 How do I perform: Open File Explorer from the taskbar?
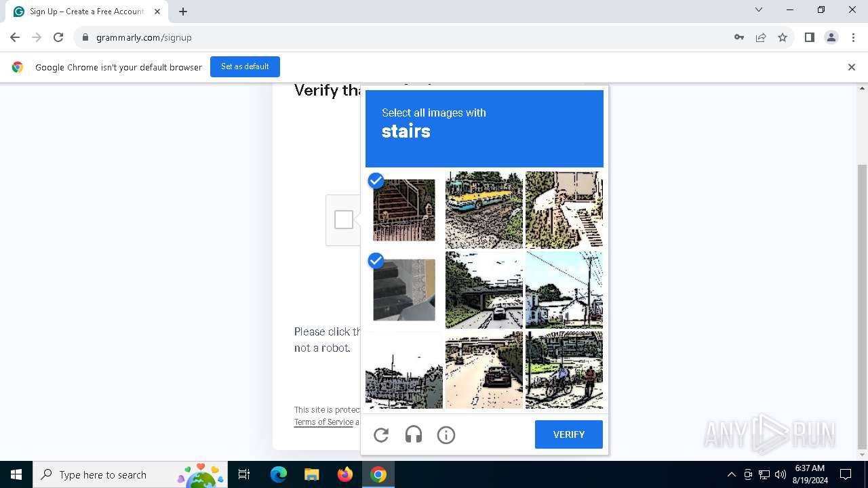click(311, 474)
